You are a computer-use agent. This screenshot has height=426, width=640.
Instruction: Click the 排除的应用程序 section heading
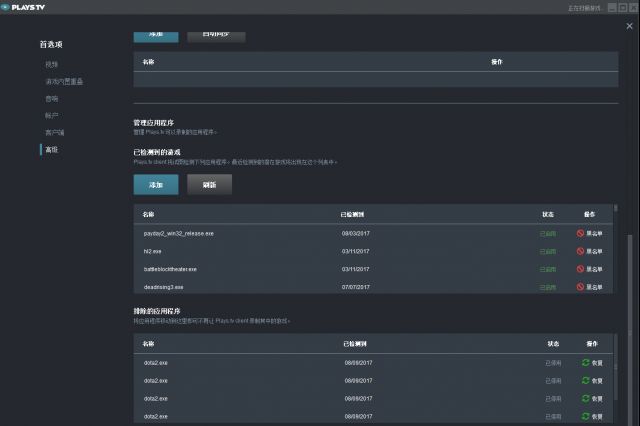click(157, 311)
